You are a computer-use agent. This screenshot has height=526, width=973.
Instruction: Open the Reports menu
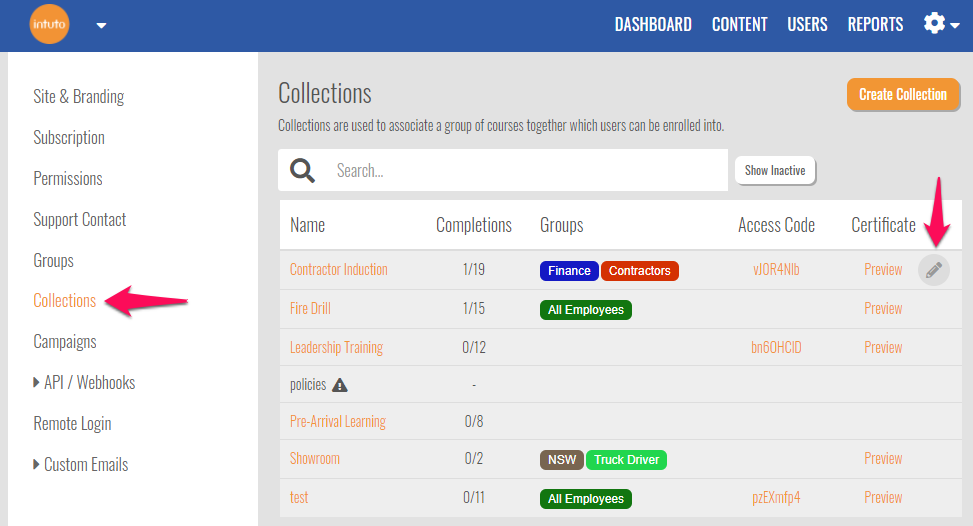coord(875,25)
